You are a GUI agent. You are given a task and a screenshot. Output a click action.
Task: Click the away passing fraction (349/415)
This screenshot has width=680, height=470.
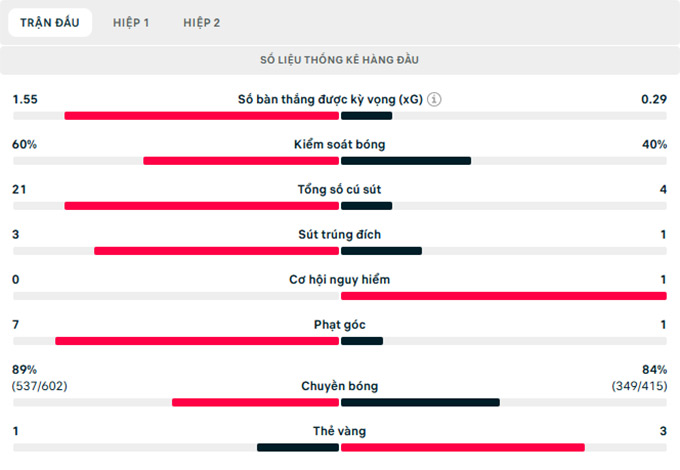(x=640, y=386)
